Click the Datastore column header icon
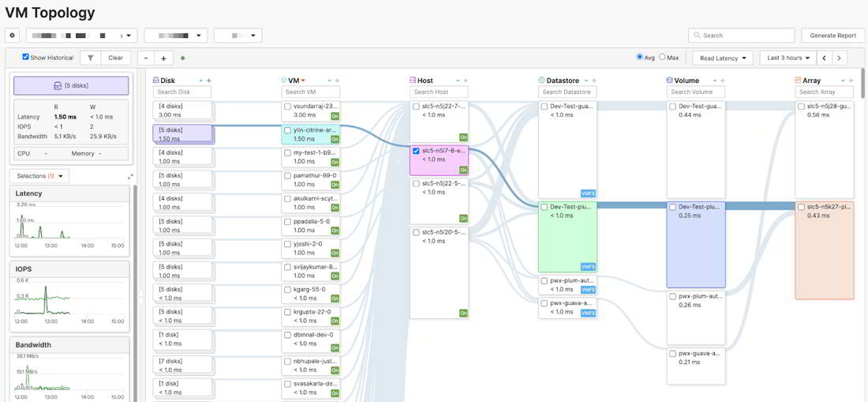The image size is (868, 402). click(541, 81)
